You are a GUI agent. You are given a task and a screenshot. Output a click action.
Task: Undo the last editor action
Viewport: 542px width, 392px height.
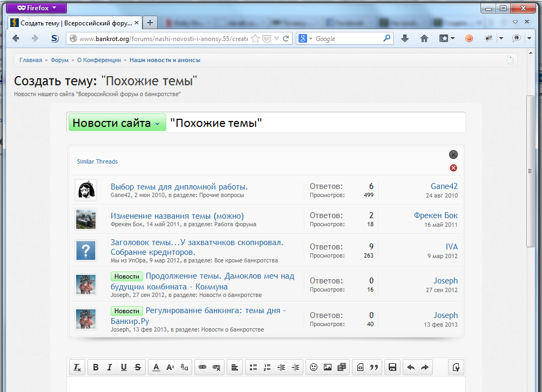pos(411,368)
